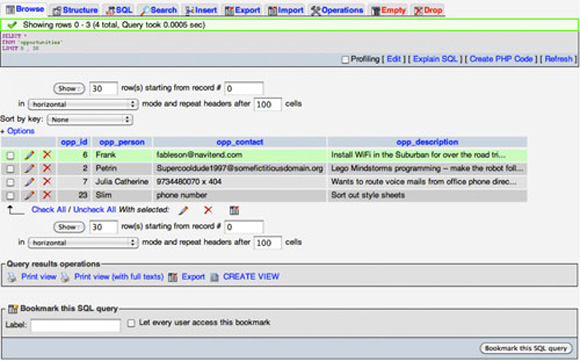The height and width of the screenshot is (361, 580).
Task: Open the top horizontal display mode dropdown
Action: point(83,104)
